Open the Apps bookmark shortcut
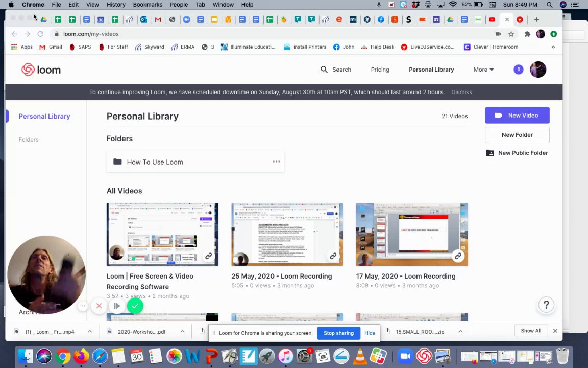The image size is (588, 368). point(22,47)
